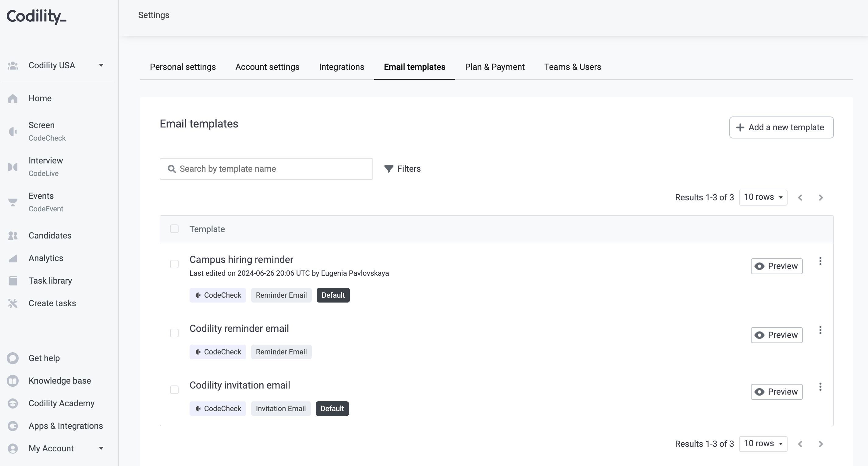868x466 pixels.
Task: Click the Codility Academy icon
Action: tap(13, 403)
